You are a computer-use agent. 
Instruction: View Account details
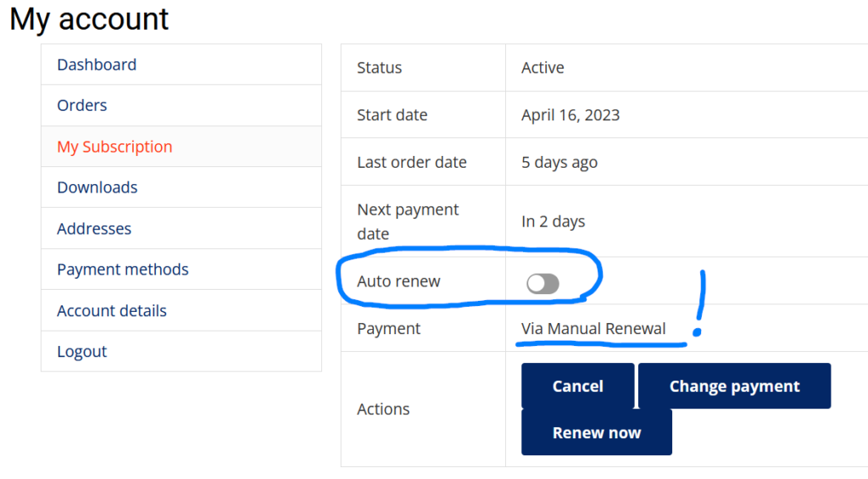click(112, 311)
